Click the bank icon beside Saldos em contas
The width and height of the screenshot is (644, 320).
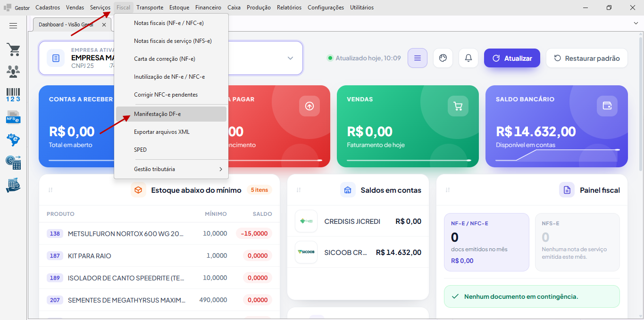pyautogui.click(x=348, y=190)
